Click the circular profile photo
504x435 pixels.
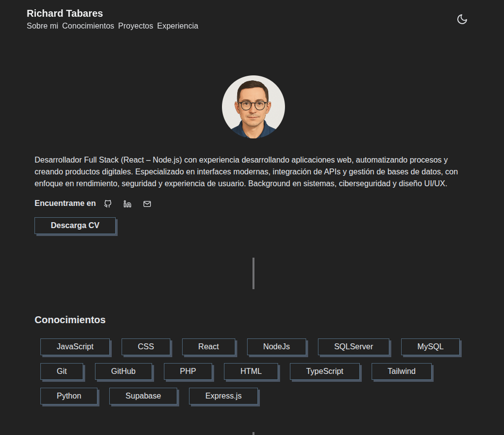(253, 107)
